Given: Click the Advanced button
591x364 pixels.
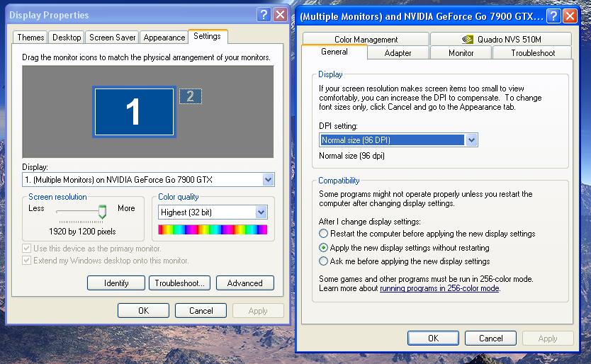Looking at the screenshot, I should coord(245,283).
